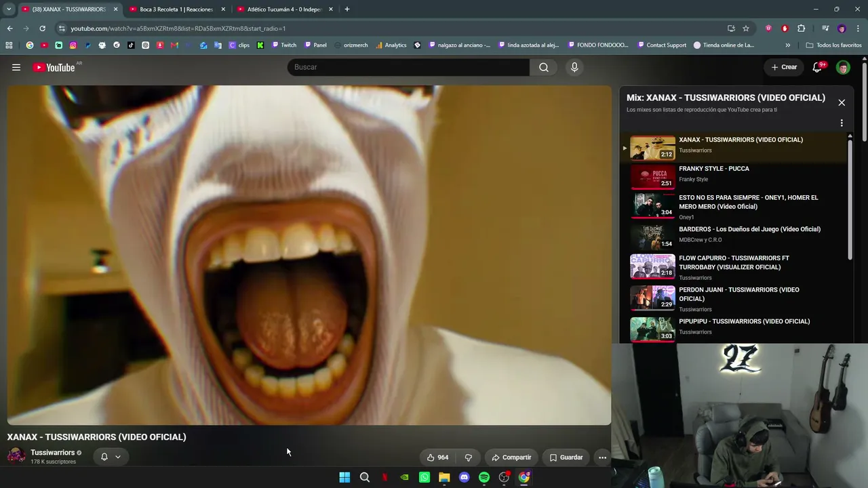Open the Chrome apps grid shortcut
Screen dimensions: 868x488
pos(9,45)
